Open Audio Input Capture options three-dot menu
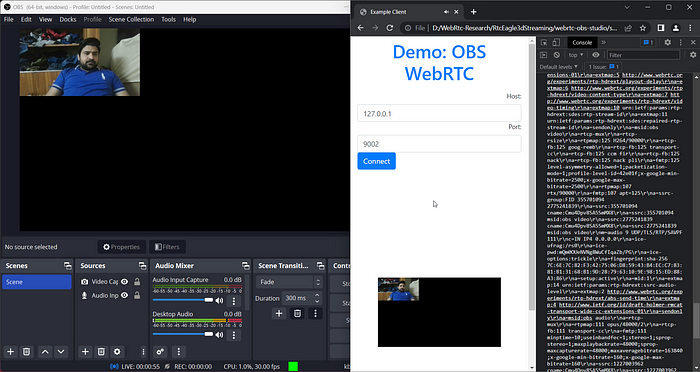The image size is (700, 372). tap(233, 301)
